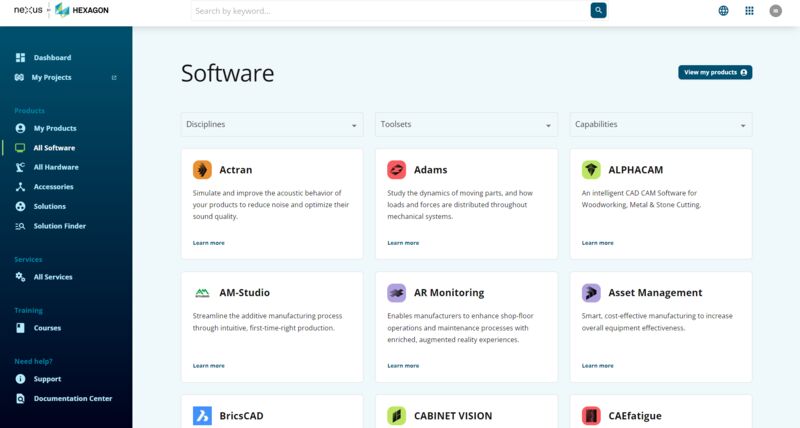Viewport: 800px width, 428px height.
Task: Open Dashboard from the sidebar
Action: pos(52,58)
